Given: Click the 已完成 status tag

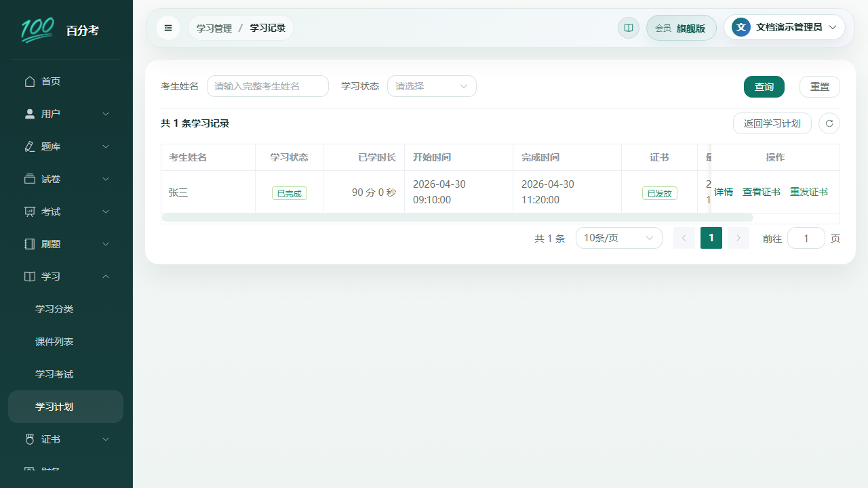Looking at the screenshot, I should click(x=290, y=193).
